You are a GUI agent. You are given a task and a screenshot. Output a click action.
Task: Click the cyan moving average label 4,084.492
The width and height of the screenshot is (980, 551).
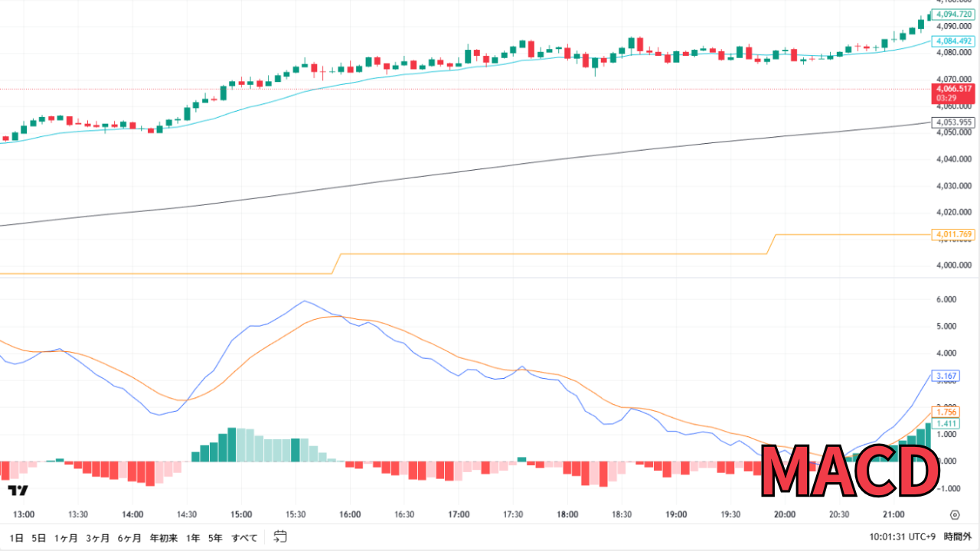click(952, 41)
